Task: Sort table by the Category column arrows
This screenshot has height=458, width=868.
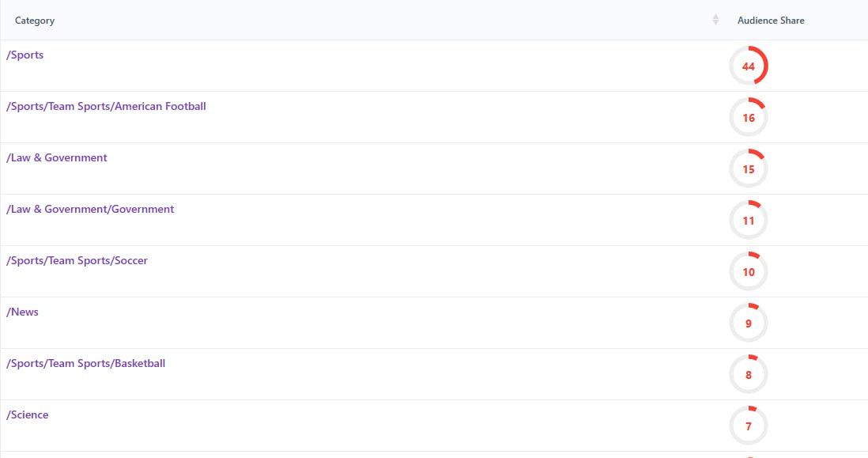Action: coord(715,20)
